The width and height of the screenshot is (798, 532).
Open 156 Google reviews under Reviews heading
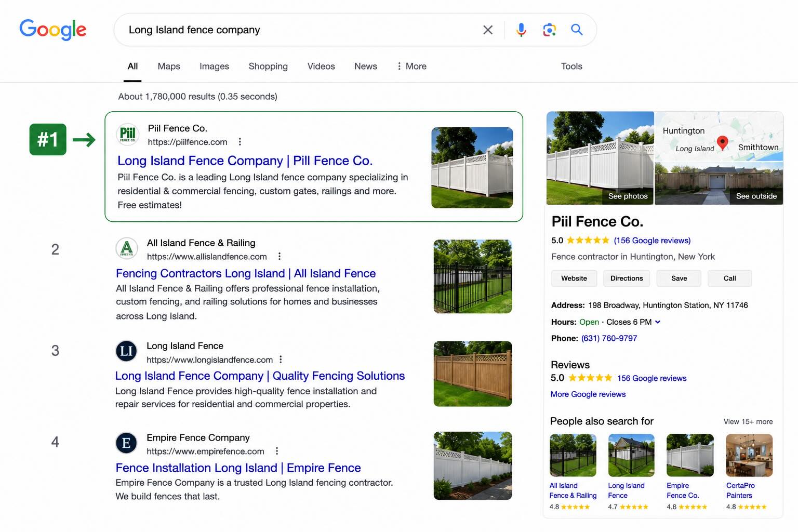(x=651, y=378)
